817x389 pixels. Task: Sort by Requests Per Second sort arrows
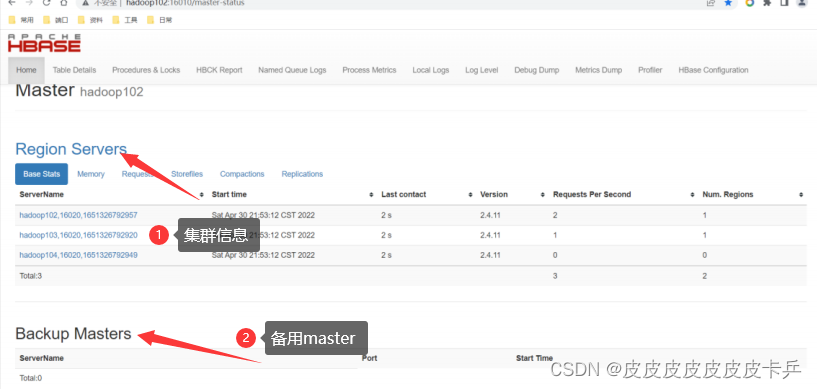click(692, 195)
